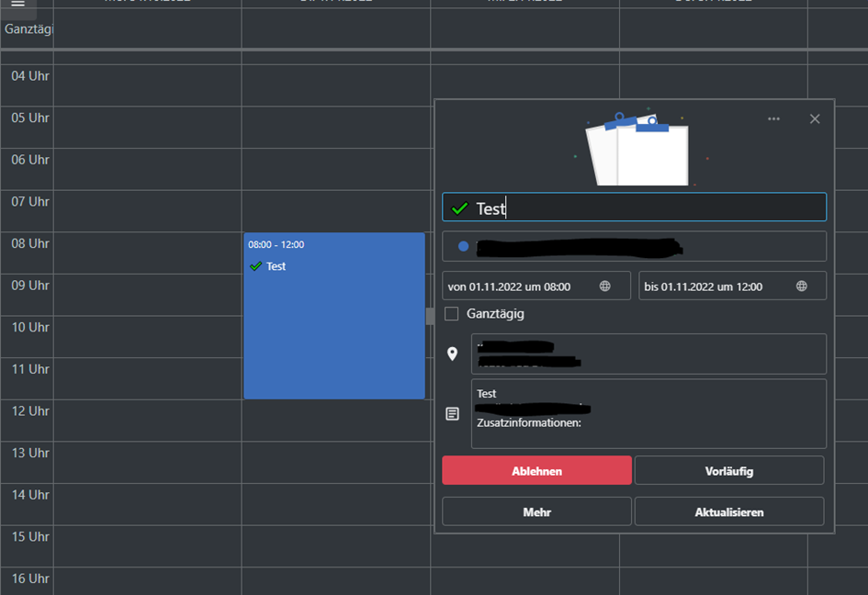
Task: Click the 12 Uhr time label
Action: point(30,411)
